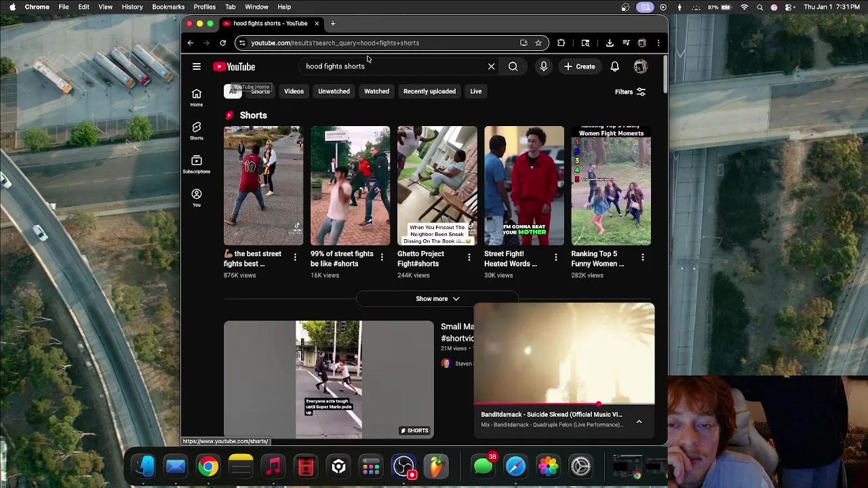This screenshot has width=868, height=488.
Task: Open OBS from the Dock
Action: click(x=403, y=466)
